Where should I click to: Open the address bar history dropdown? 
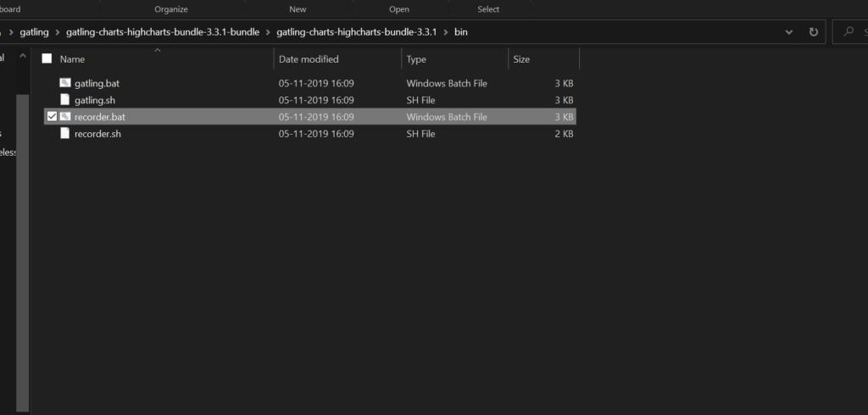point(789,32)
